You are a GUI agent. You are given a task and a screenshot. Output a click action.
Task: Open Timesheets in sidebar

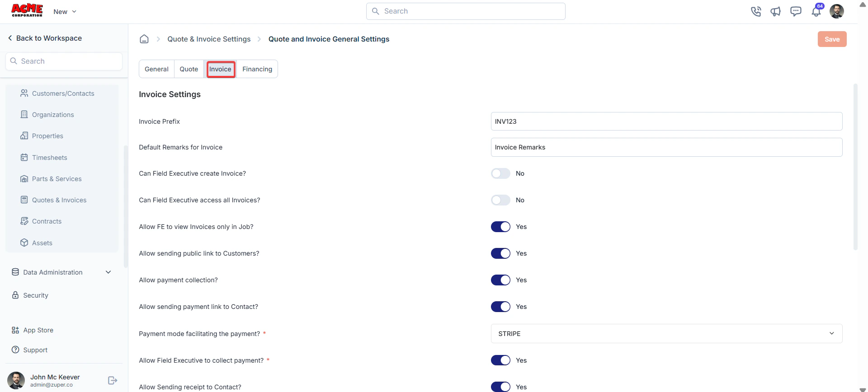pos(50,157)
